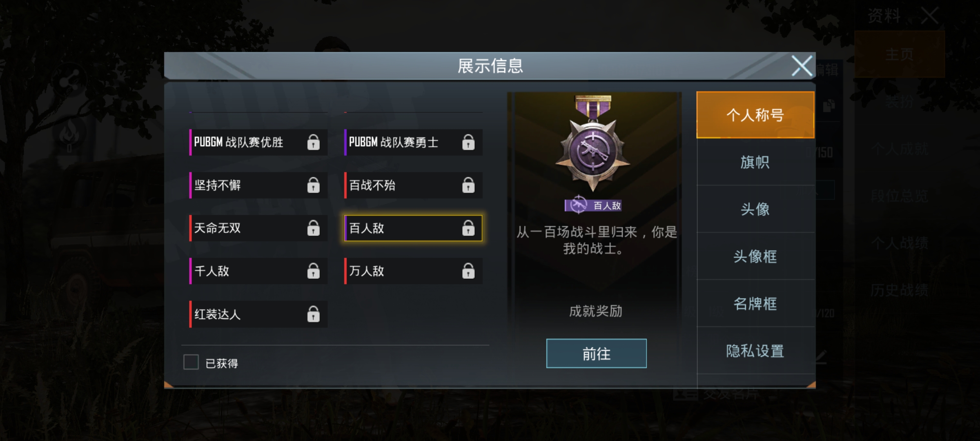Select the 百人敌 title entry
Viewport: 980px width, 441px height.
413,228
